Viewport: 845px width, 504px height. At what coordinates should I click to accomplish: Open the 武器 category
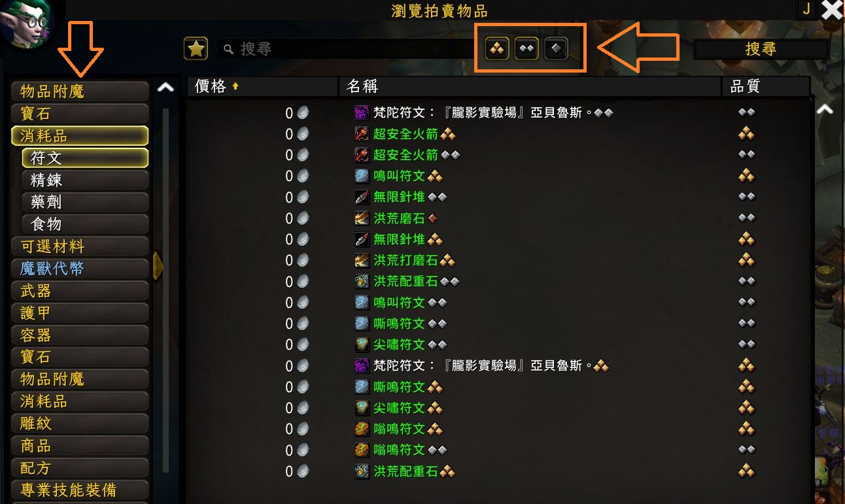point(80,291)
